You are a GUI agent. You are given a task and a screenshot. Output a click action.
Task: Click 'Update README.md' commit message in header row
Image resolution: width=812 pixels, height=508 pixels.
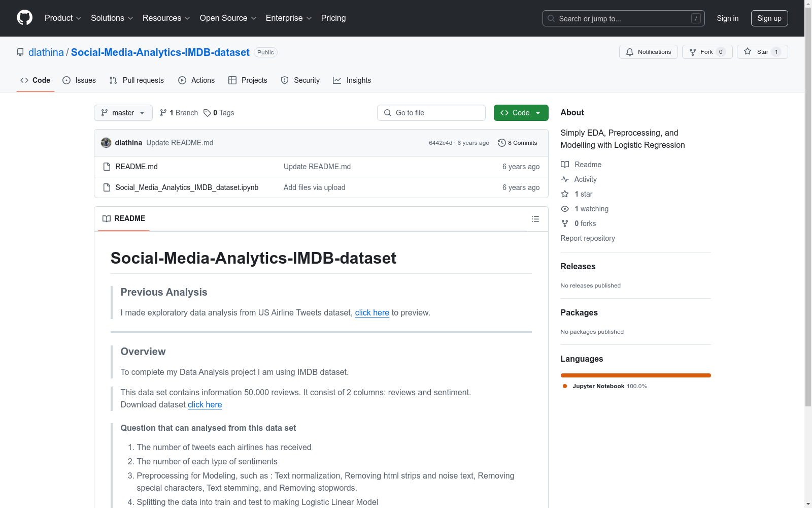[x=180, y=143]
